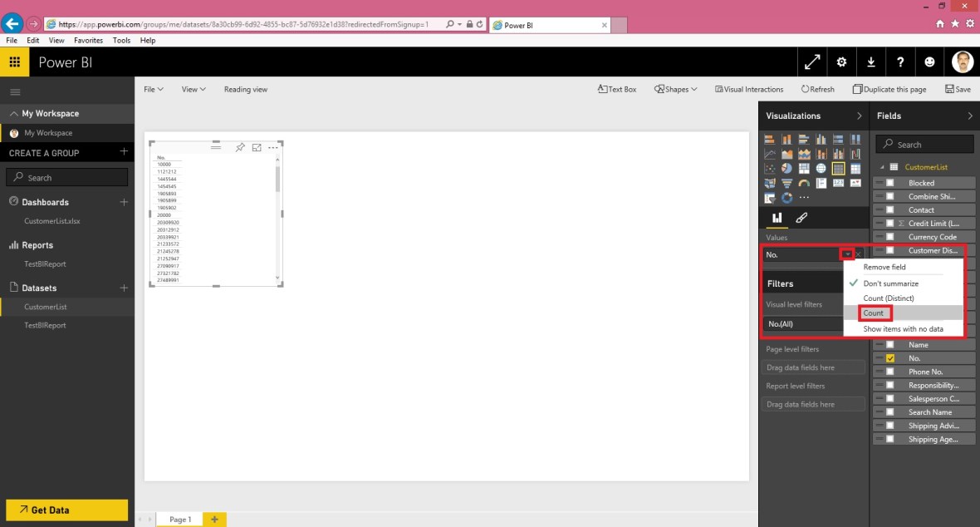Select the Line chart visualization
This screenshot has height=527, width=980.
[x=769, y=153]
